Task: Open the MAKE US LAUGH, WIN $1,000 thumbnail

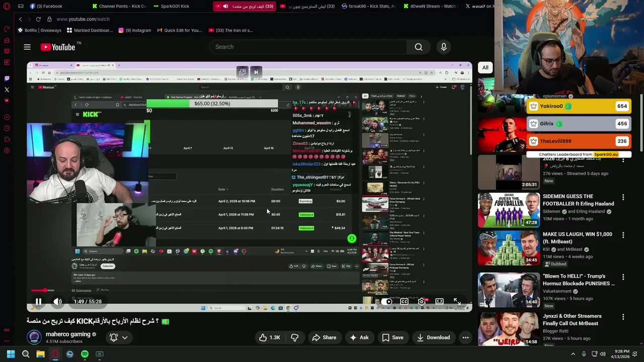Action: click(509, 248)
